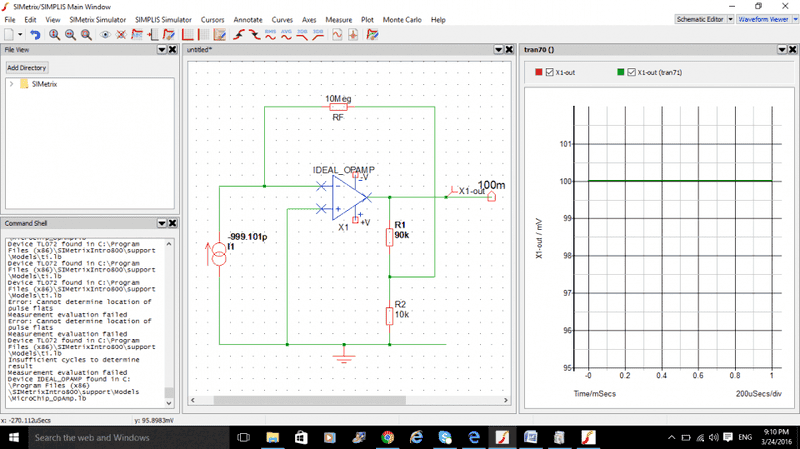This screenshot has height=449, width=800.
Task: Click the zoom in magnifier icon
Action: 55,35
